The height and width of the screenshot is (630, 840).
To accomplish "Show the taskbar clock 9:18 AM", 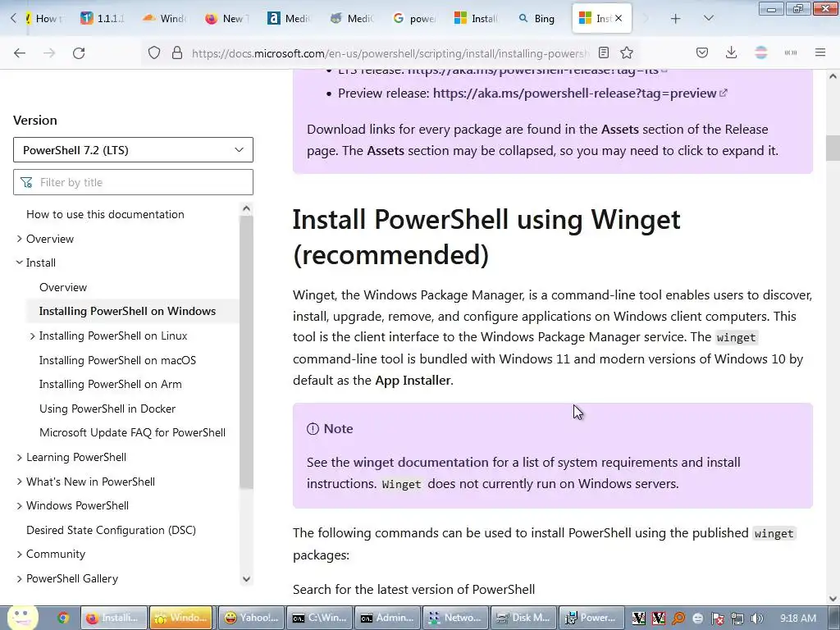I will 798,619.
